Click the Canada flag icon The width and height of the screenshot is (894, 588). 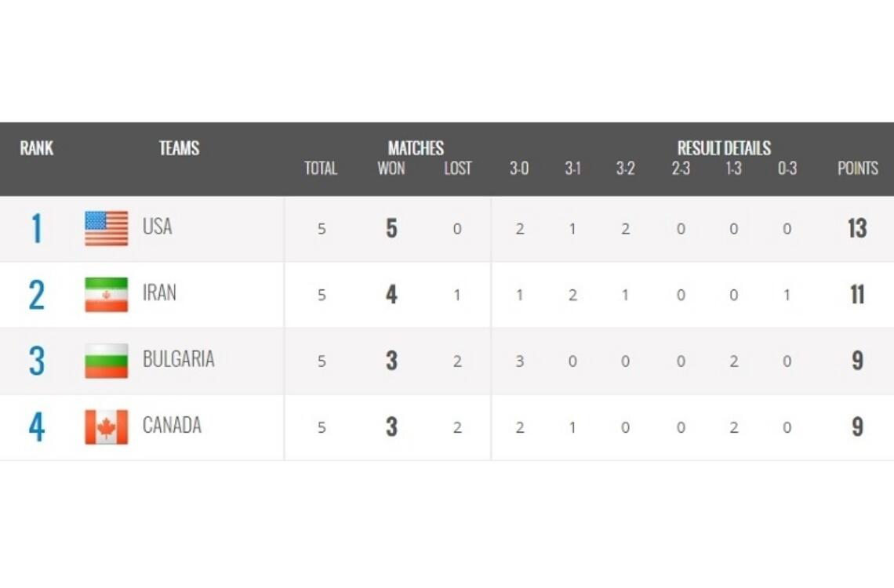click(106, 427)
